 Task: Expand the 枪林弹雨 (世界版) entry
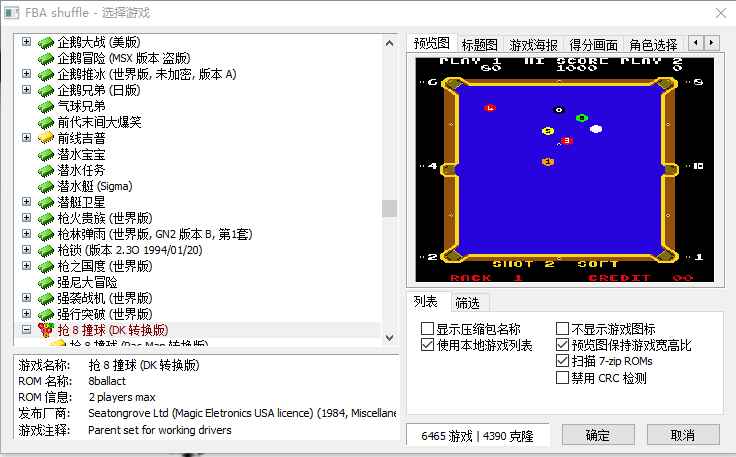(27, 234)
